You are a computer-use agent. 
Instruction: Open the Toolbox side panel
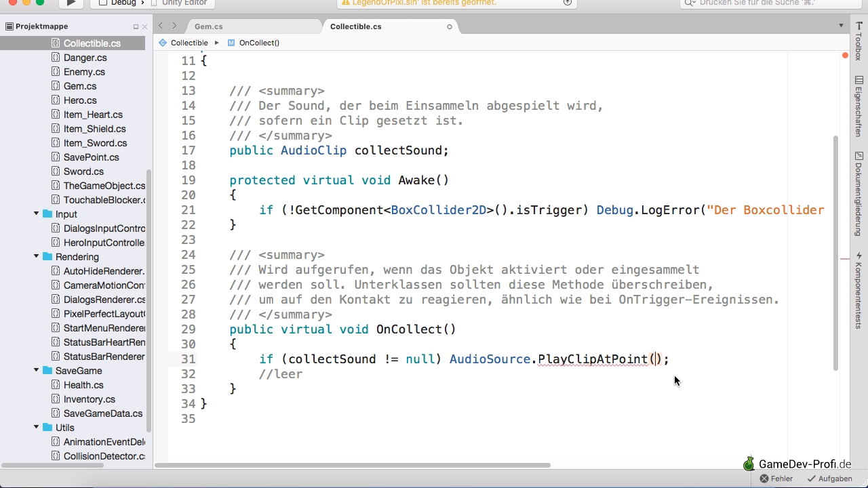(859, 42)
